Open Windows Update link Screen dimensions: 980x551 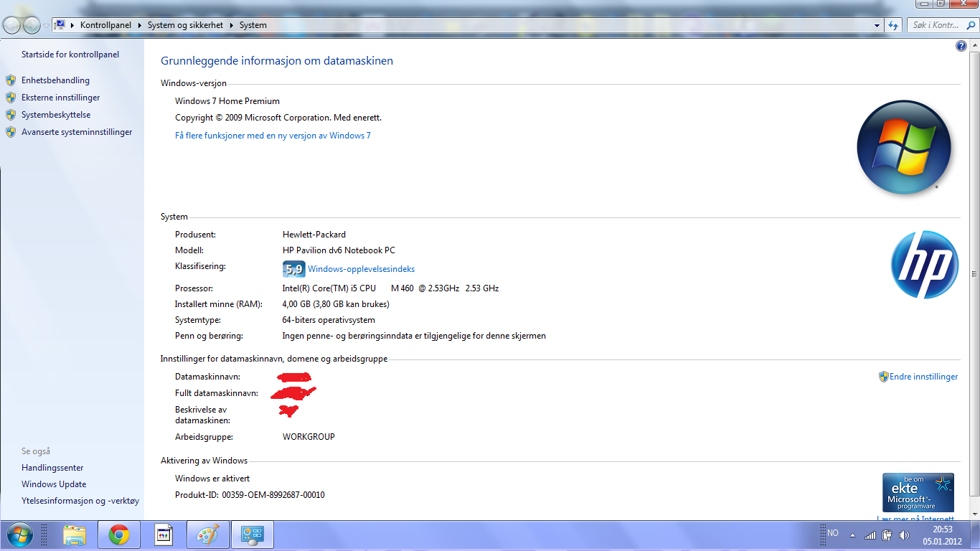(54, 484)
